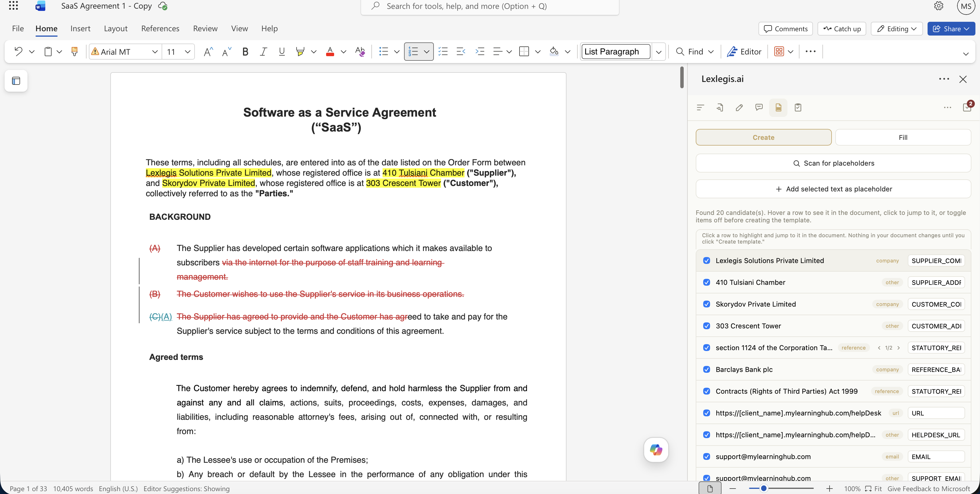Open the Lexlegis comment bubble icon
Viewport: 980px width, 494px height.
759,108
